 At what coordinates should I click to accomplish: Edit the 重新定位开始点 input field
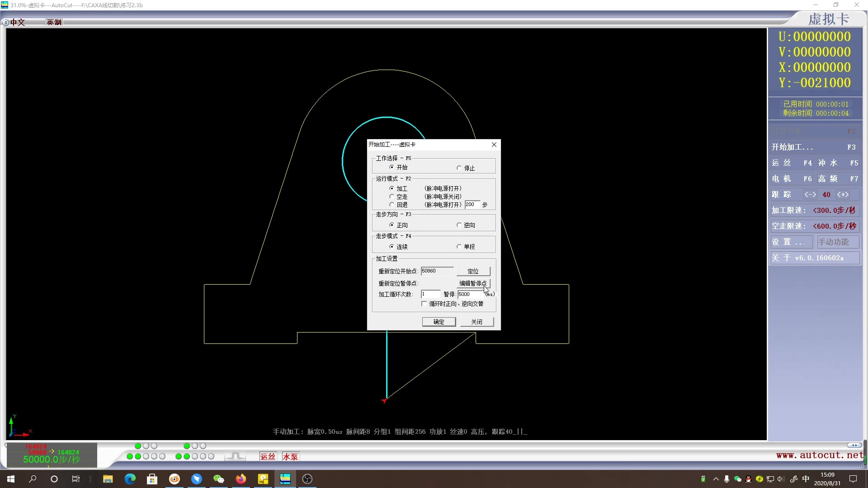click(437, 271)
